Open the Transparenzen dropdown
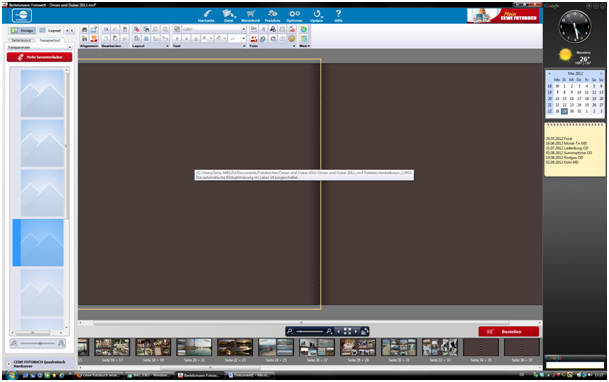 (x=40, y=47)
